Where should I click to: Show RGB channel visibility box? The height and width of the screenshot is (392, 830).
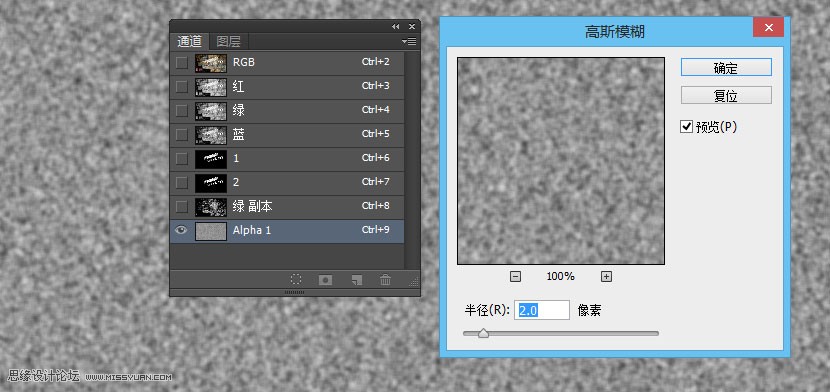point(182,62)
